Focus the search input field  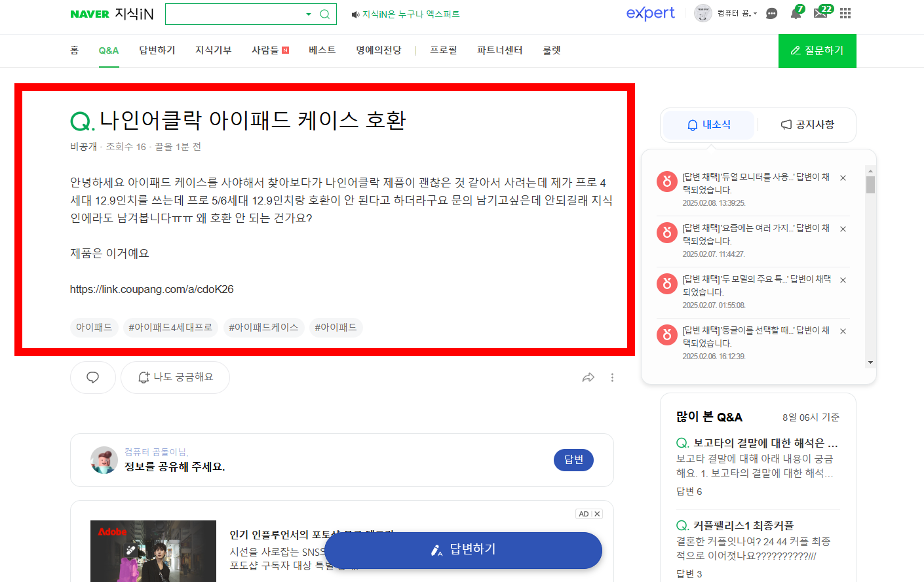click(235, 14)
